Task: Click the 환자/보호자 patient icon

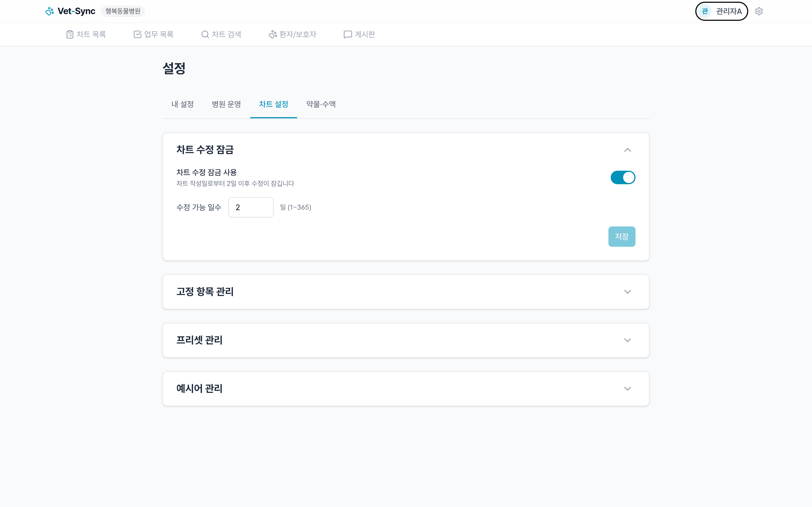Action: click(x=272, y=34)
